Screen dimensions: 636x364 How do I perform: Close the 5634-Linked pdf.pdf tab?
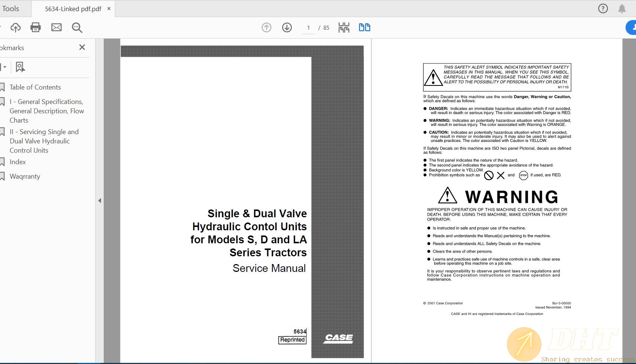(x=109, y=9)
